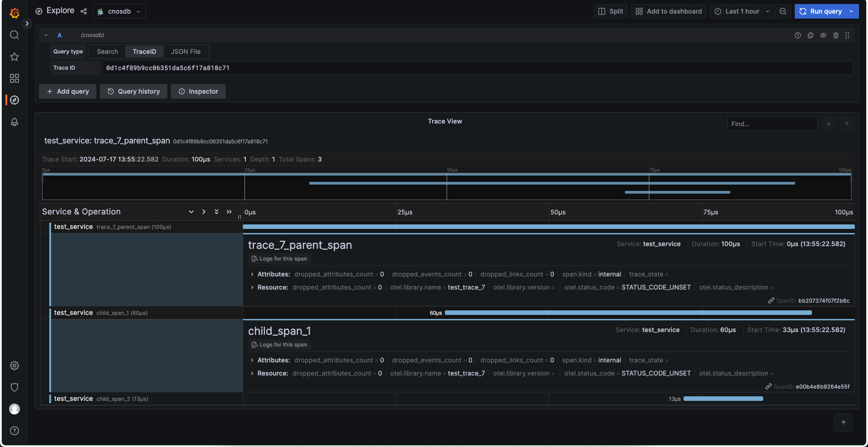
Task: Open the Query history tab
Action: pos(133,91)
